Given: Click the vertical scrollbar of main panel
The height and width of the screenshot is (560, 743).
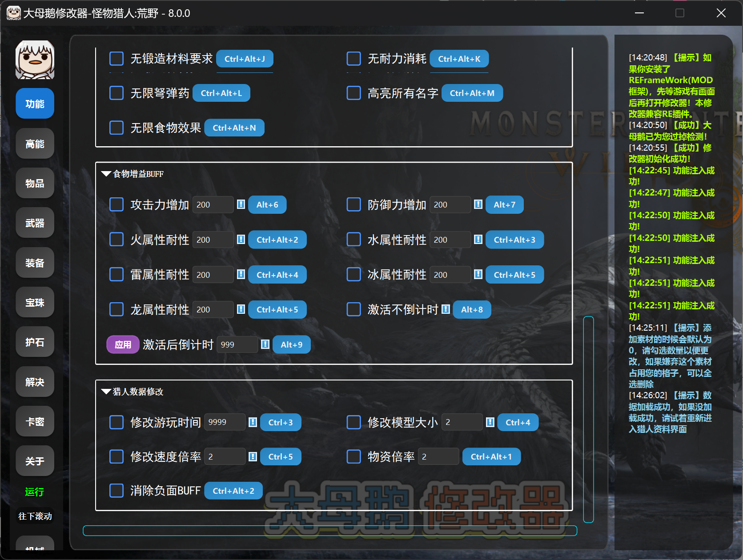Looking at the screenshot, I should tap(588, 419).
